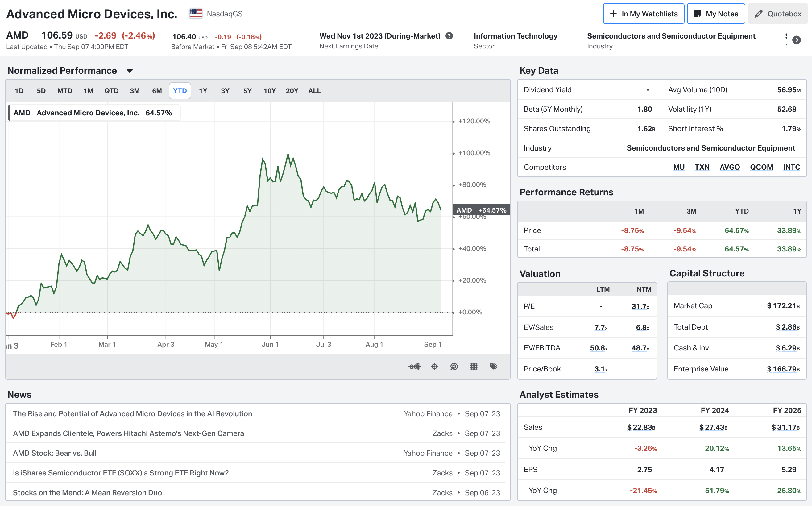Open competitor AVGO link

[x=730, y=167]
